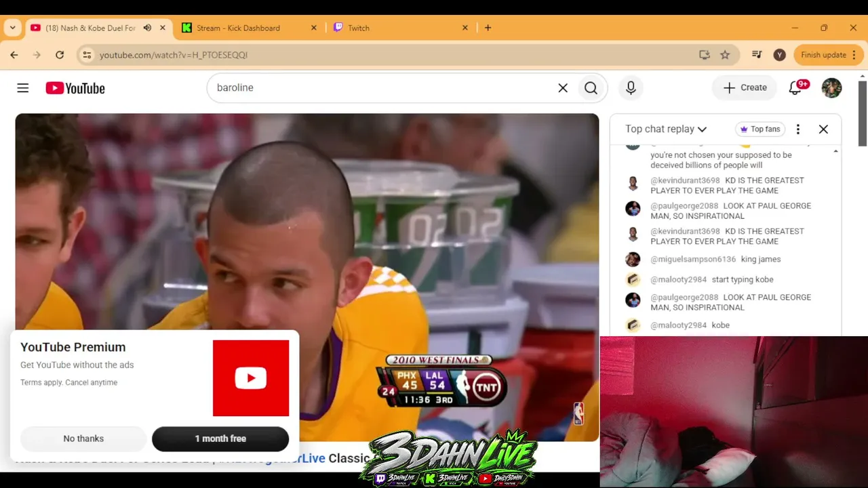Close the Twitch tab
The width and height of the screenshot is (868, 488).
tap(465, 28)
